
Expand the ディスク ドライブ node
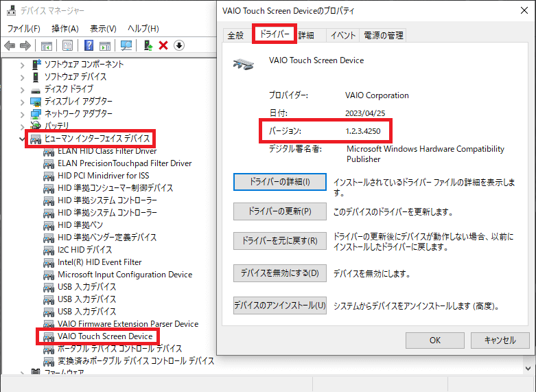(x=22, y=90)
